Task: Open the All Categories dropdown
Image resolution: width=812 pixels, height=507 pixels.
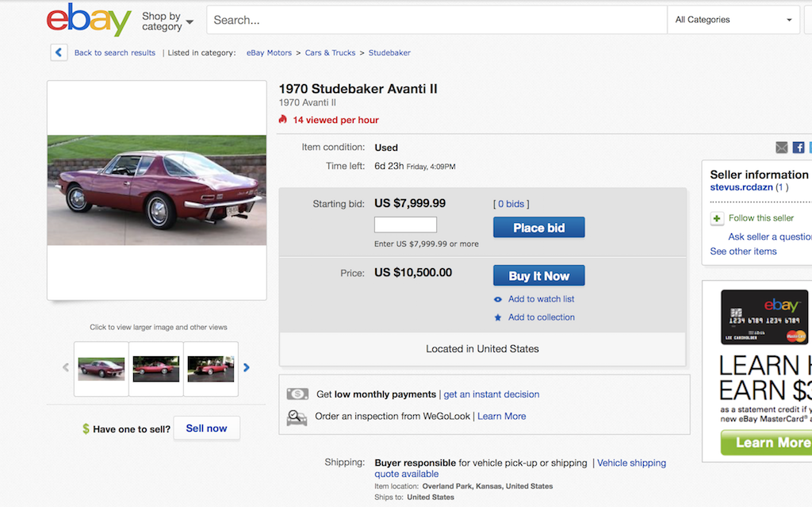Action: pos(733,20)
